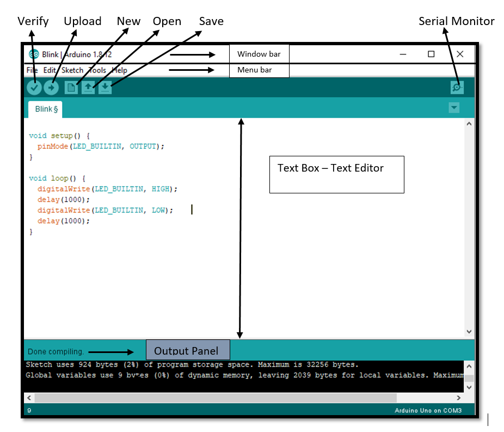504x432 pixels.
Task: Click the editor scrollbar up arrow
Action: (469, 124)
